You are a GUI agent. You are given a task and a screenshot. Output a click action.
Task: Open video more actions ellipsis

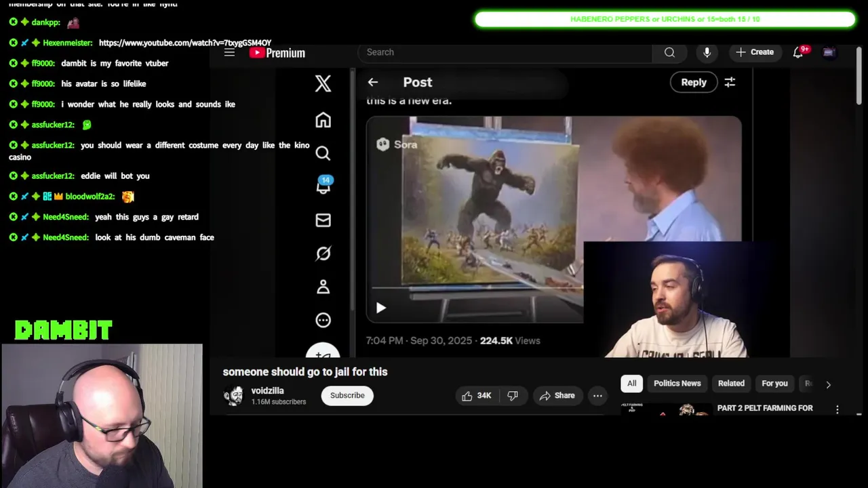coord(597,396)
